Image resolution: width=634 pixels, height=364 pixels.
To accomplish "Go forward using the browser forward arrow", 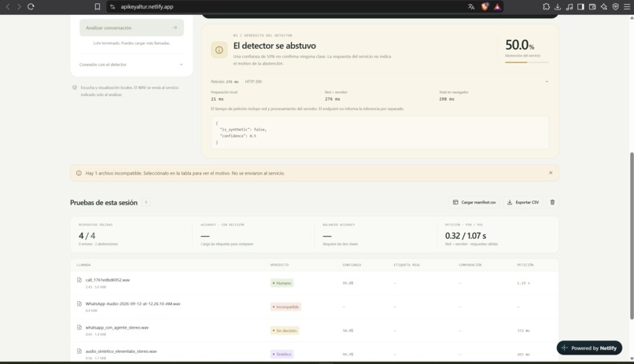I will point(19,7).
